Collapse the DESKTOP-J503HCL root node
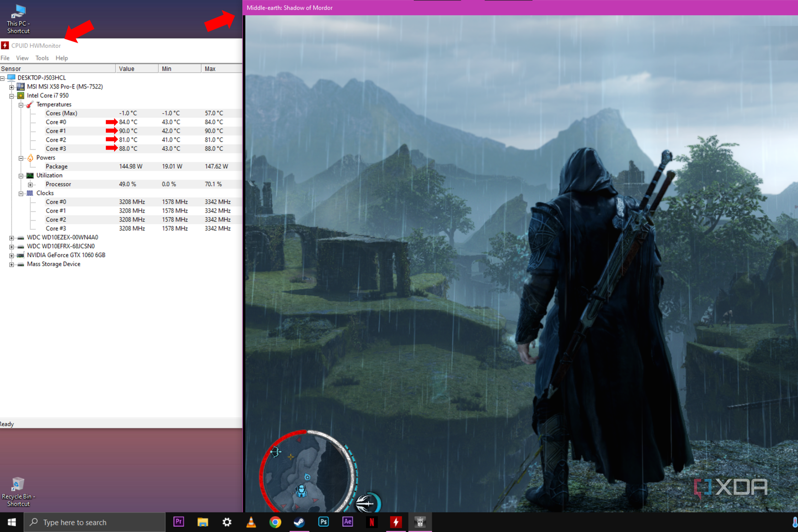 (2, 78)
